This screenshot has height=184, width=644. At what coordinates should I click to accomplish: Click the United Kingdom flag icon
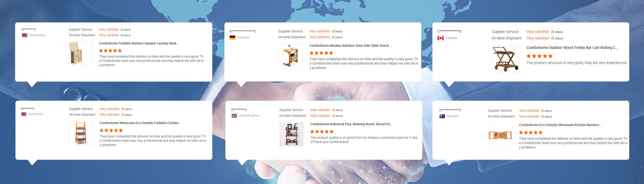tap(234, 115)
